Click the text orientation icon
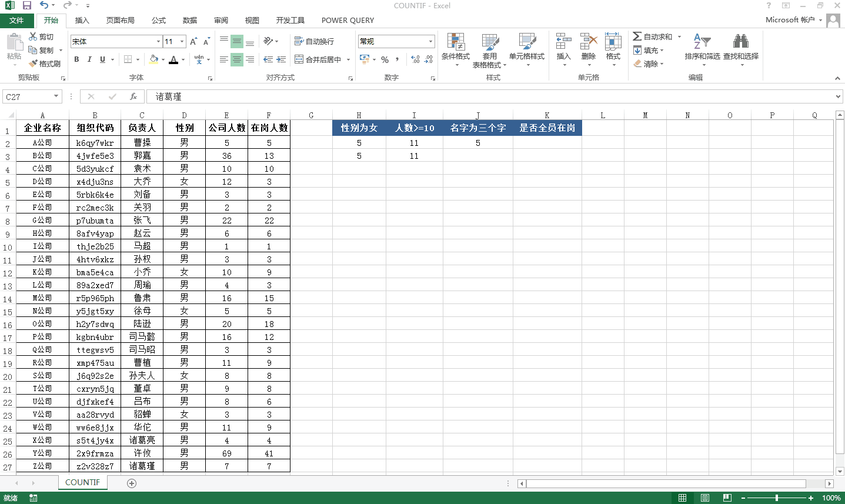The height and width of the screenshot is (504, 845). click(x=268, y=41)
